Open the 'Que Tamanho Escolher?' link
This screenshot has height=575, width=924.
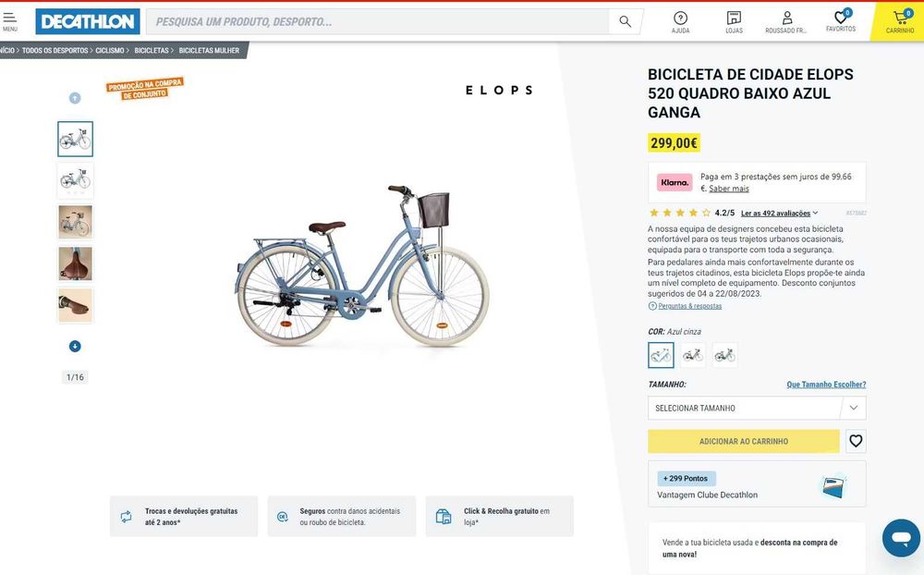tap(826, 385)
